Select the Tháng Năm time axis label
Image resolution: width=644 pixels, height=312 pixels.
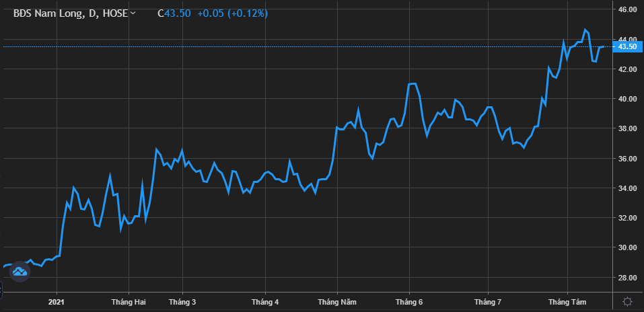click(x=337, y=302)
